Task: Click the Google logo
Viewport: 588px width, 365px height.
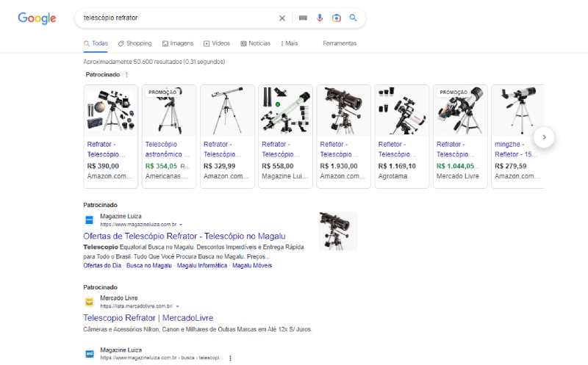Action: tap(37, 18)
